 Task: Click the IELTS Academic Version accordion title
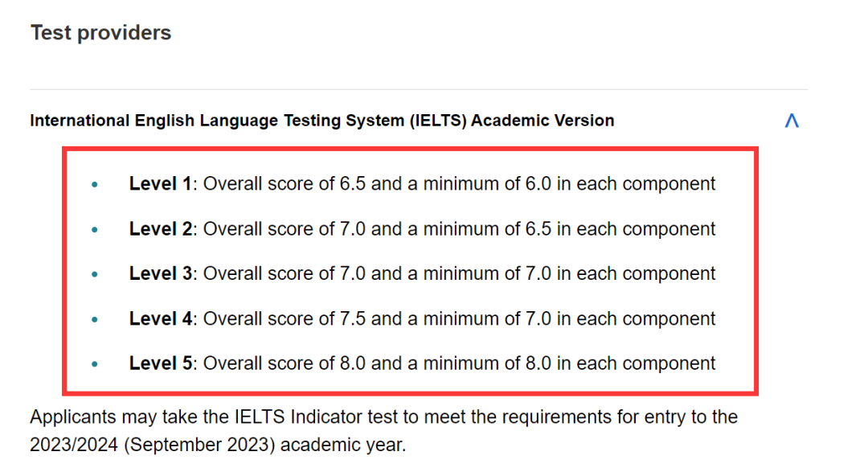click(322, 121)
